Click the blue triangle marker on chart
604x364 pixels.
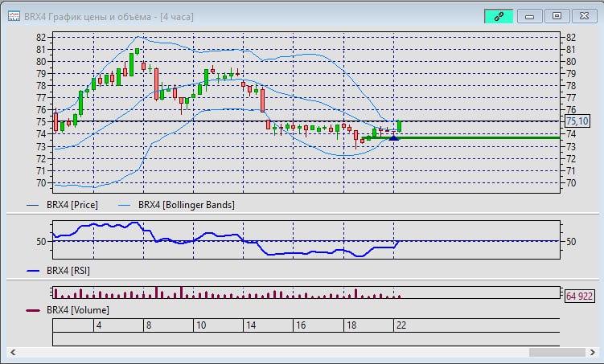click(x=393, y=137)
